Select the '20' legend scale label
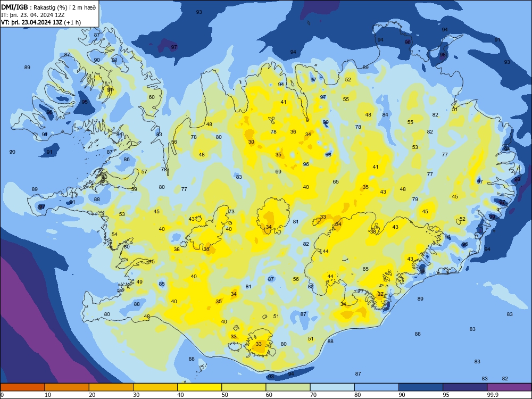532x399 pixels. tap(92, 395)
